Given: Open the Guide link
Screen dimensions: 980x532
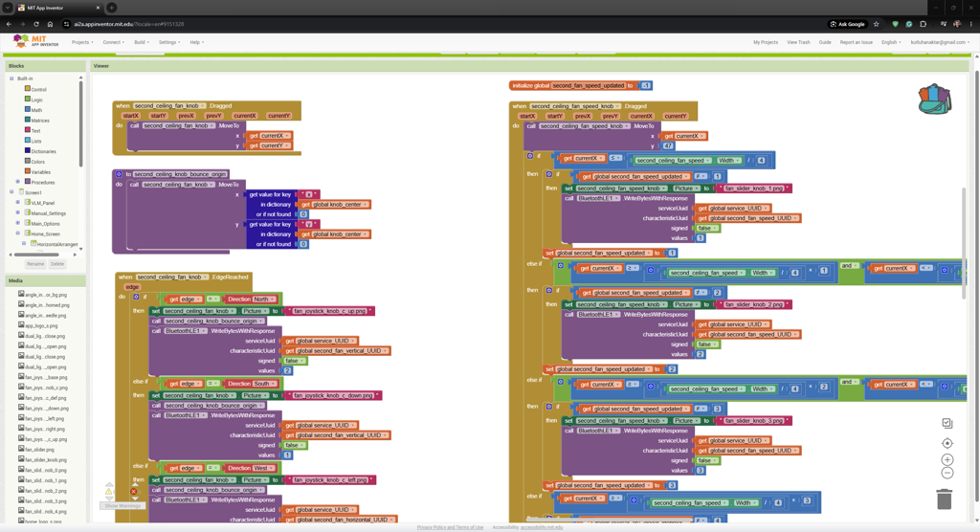Looking at the screenshot, I should (825, 42).
